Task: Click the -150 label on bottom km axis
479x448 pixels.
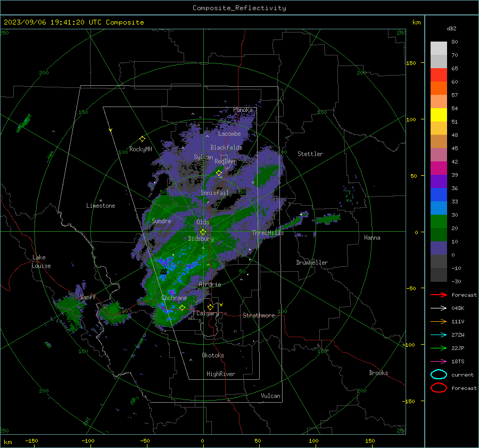Action: pyautogui.click(x=31, y=441)
